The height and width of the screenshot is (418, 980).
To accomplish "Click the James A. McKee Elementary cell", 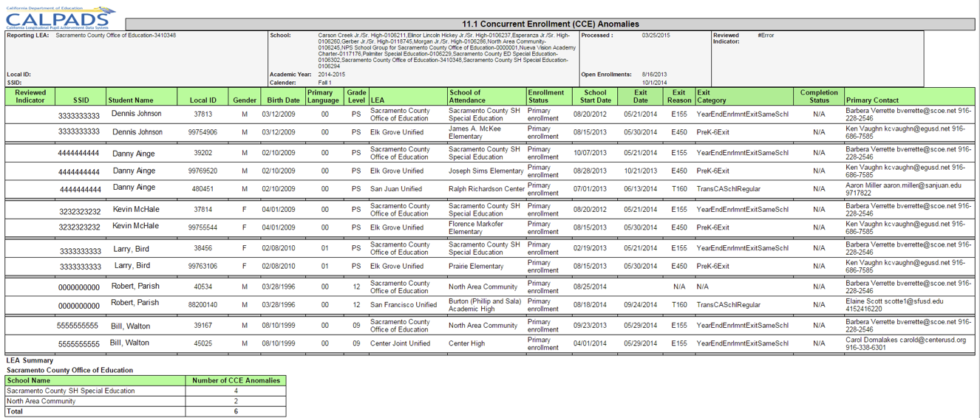I will (485, 132).
